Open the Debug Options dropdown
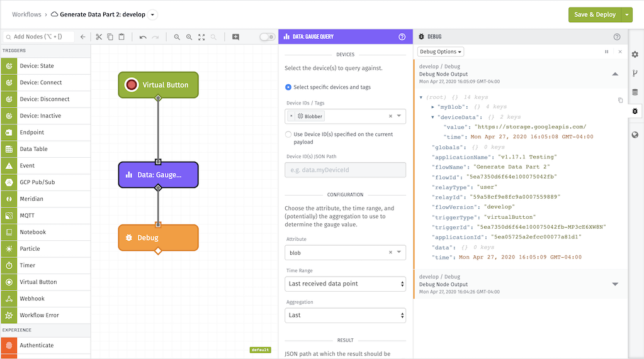644x359 pixels. click(440, 52)
